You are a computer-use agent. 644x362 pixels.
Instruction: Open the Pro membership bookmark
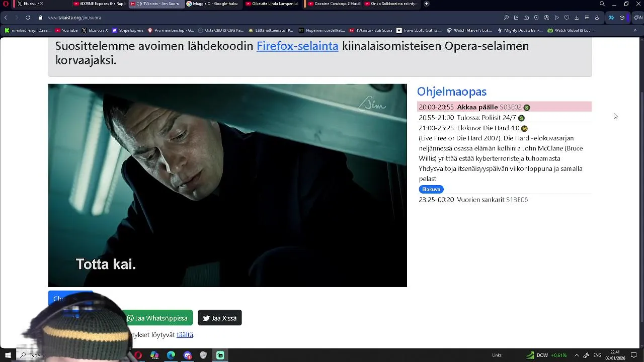171,30
